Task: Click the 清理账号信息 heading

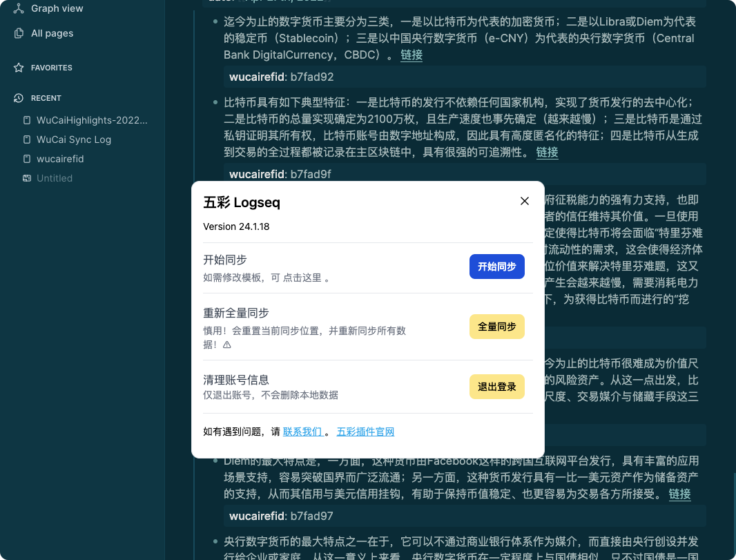Action: (235, 379)
